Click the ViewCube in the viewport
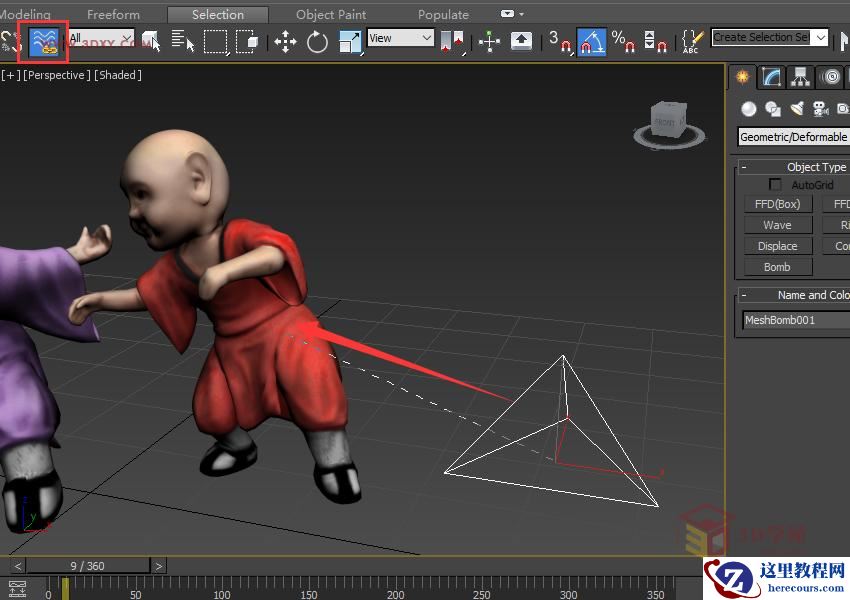The height and width of the screenshot is (600, 850). point(665,122)
